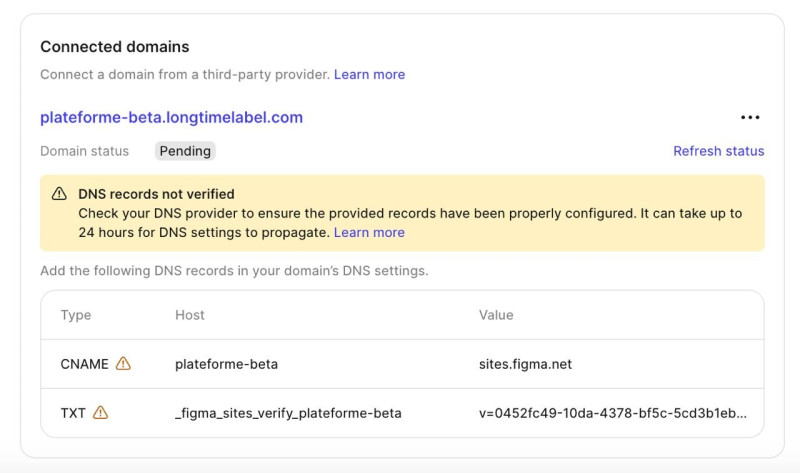Open Learn more in the DNS warning banner
This screenshot has width=800, height=473.
[x=369, y=232]
